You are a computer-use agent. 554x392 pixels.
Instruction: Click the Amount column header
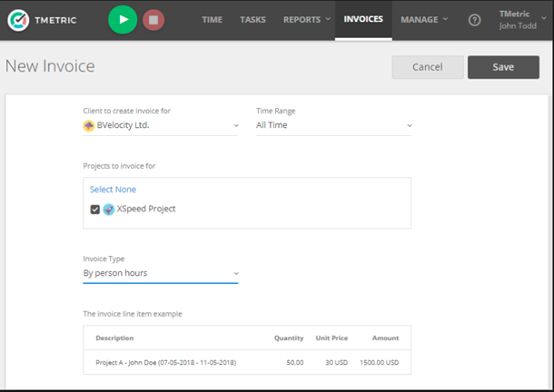385,338
